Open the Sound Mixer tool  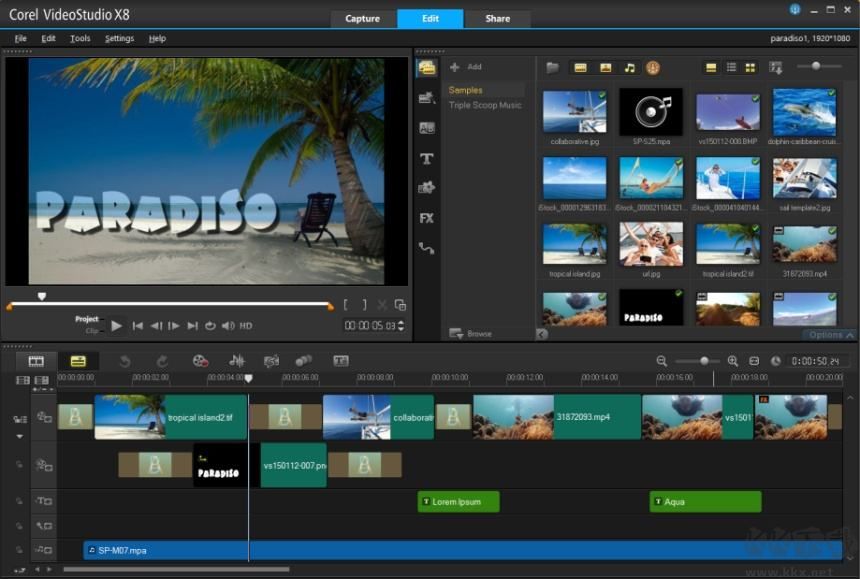click(x=237, y=361)
